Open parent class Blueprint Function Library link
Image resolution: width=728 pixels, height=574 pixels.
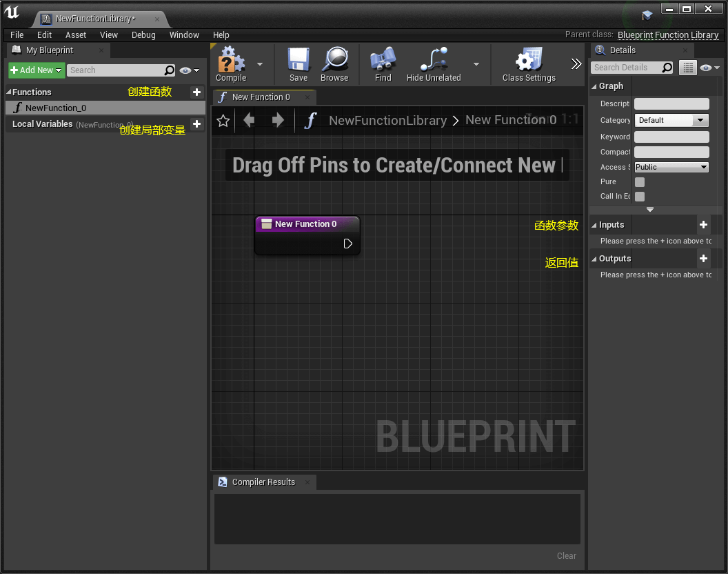point(667,35)
